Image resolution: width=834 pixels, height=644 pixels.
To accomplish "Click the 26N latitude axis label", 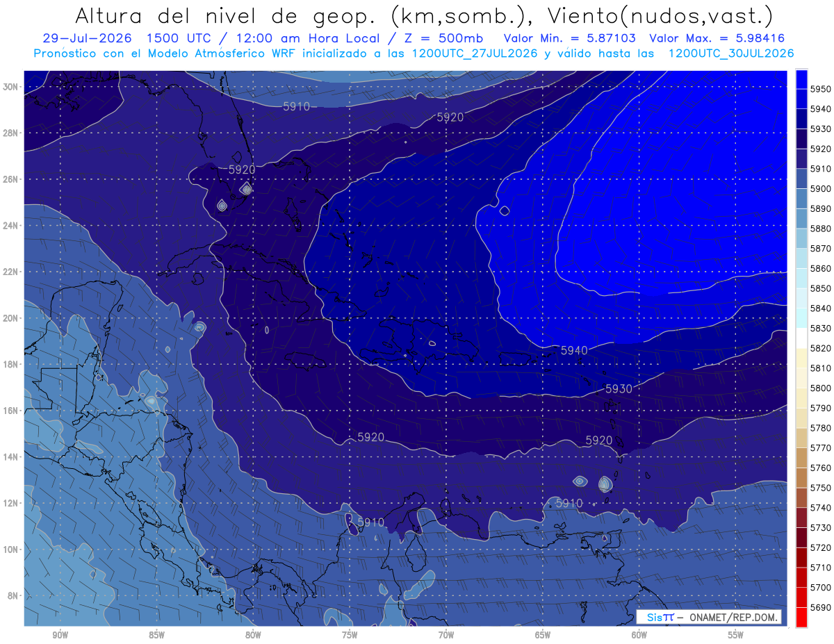I will (12, 179).
